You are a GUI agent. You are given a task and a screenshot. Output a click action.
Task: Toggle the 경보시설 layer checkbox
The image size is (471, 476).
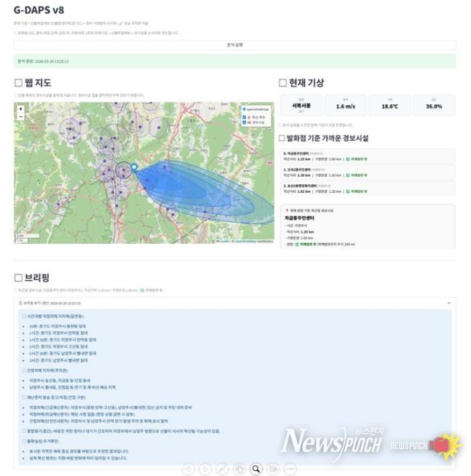pos(244,122)
